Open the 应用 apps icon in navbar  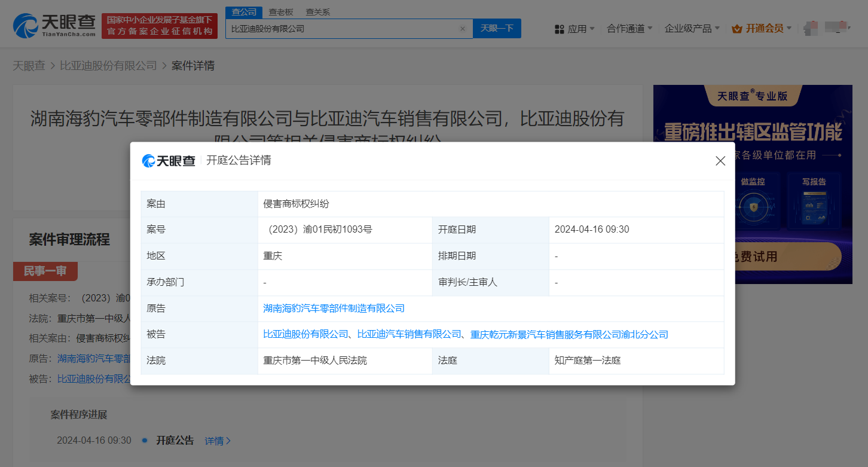[x=560, y=28]
